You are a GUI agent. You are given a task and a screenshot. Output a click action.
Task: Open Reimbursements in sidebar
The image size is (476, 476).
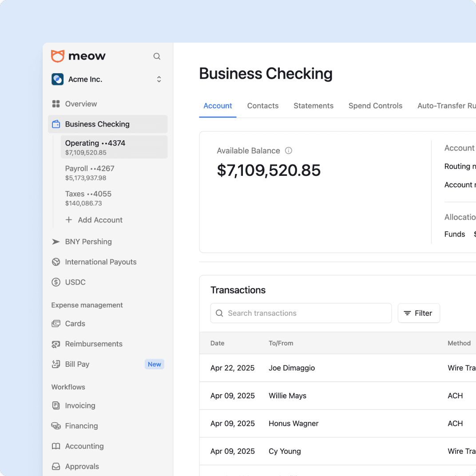coord(93,344)
